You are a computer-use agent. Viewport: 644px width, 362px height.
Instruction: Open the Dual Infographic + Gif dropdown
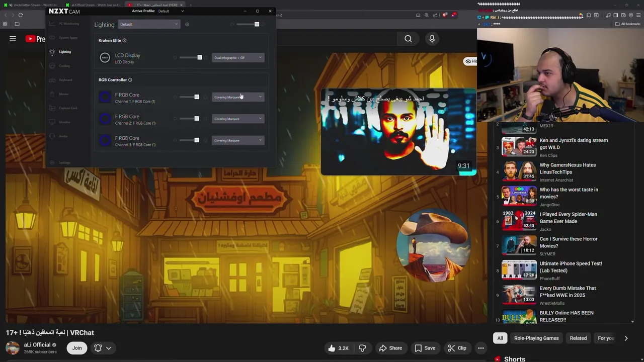(x=238, y=58)
